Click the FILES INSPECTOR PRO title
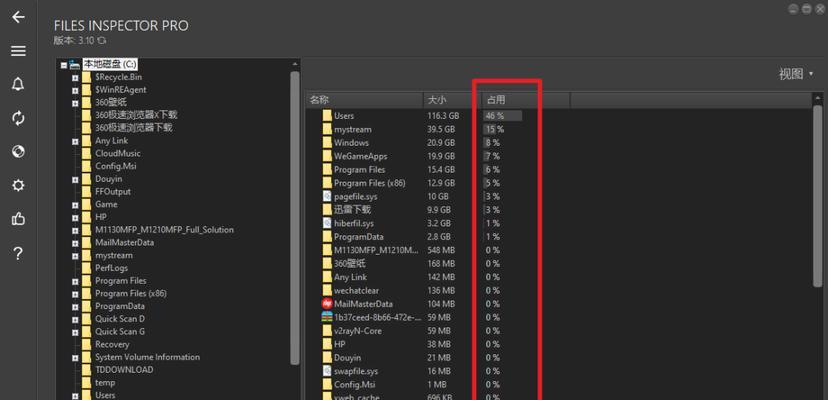Viewport: 828px width, 400px height. click(121, 25)
